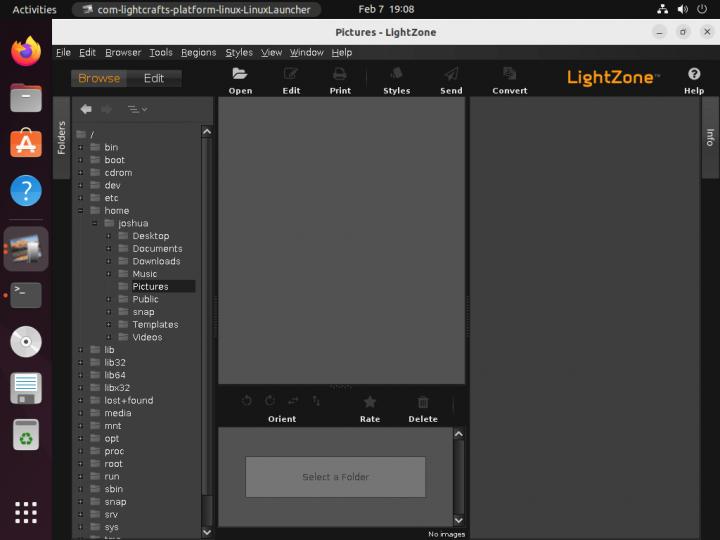Open Help via question mark icon
Viewport: 720px width, 540px height.
tap(693, 74)
